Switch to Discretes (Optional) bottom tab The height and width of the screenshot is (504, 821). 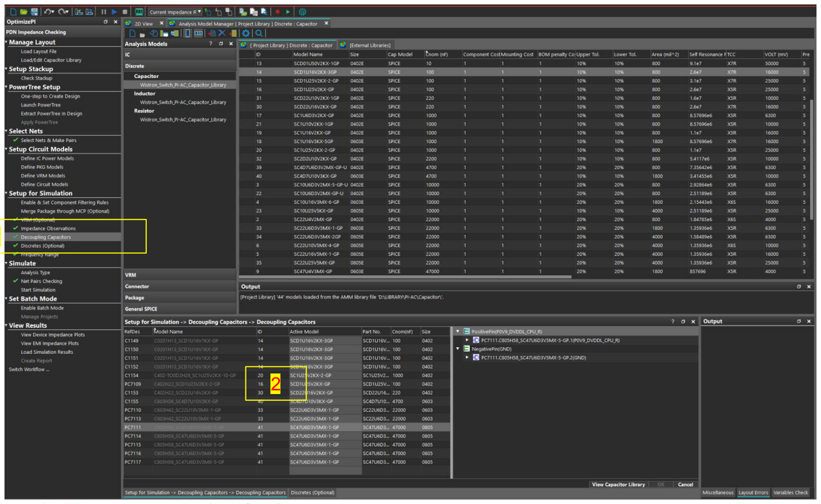tap(313, 492)
